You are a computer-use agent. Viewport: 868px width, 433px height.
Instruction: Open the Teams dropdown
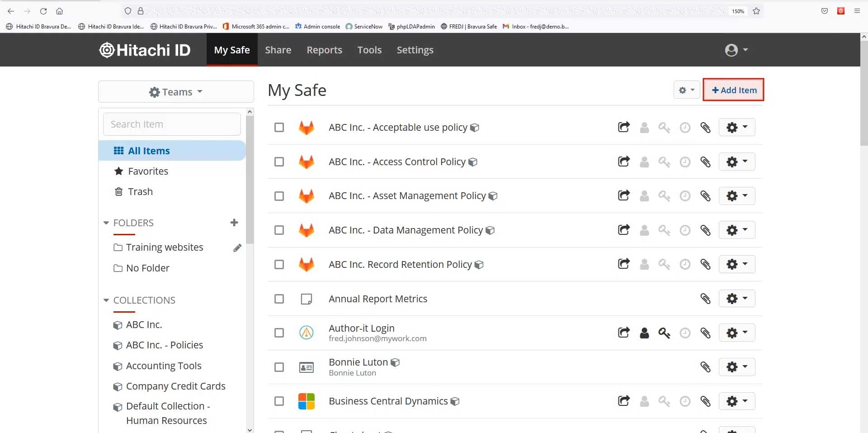click(176, 91)
